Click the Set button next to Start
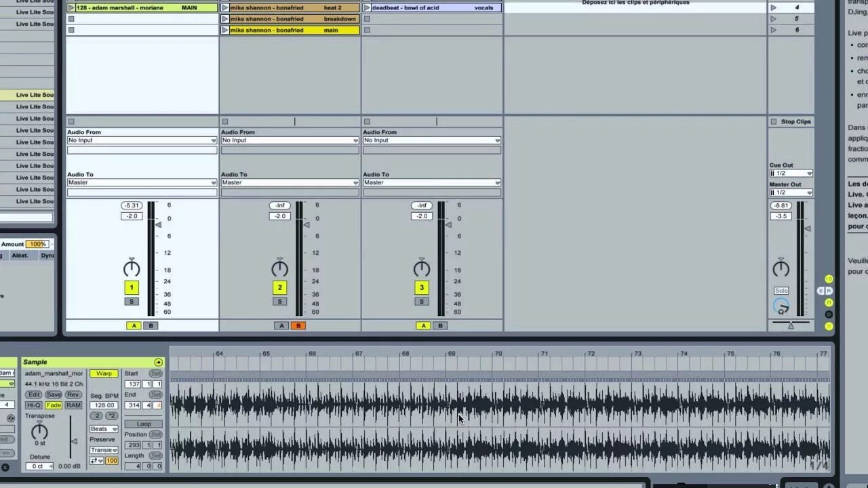The width and height of the screenshot is (868, 488). pos(156,373)
